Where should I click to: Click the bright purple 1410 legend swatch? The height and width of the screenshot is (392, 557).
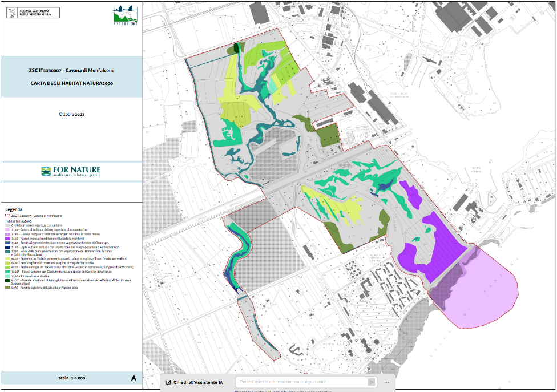click(x=7, y=238)
